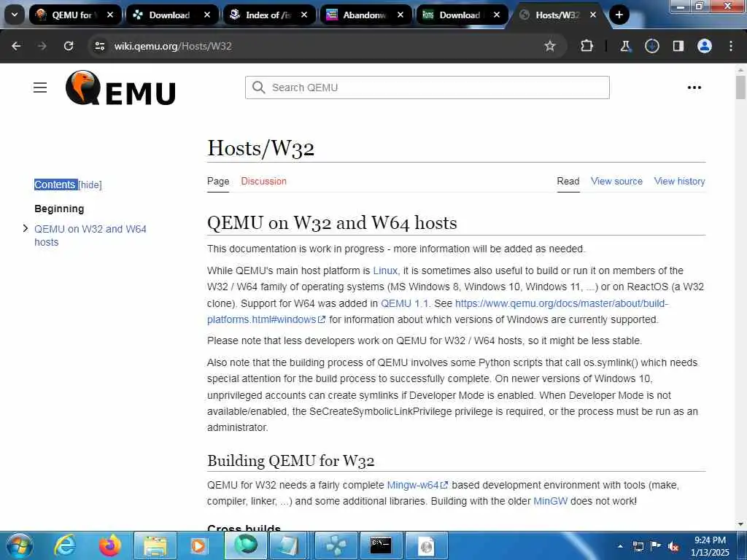
Task: Toggle the browser side panel
Action: pyautogui.click(x=678, y=46)
